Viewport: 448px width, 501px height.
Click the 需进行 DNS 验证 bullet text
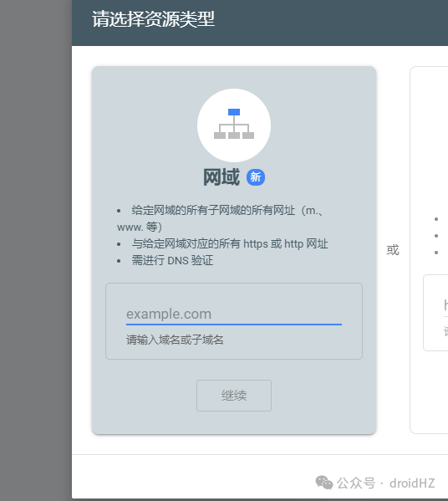172,260
